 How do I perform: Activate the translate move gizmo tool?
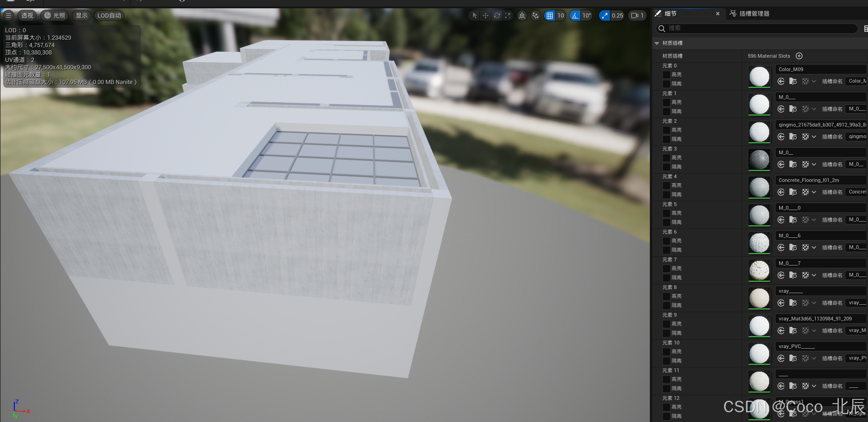click(x=485, y=15)
